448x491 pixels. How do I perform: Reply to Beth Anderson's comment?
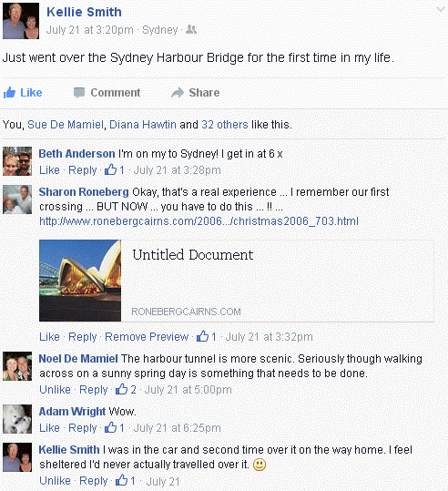tap(83, 170)
